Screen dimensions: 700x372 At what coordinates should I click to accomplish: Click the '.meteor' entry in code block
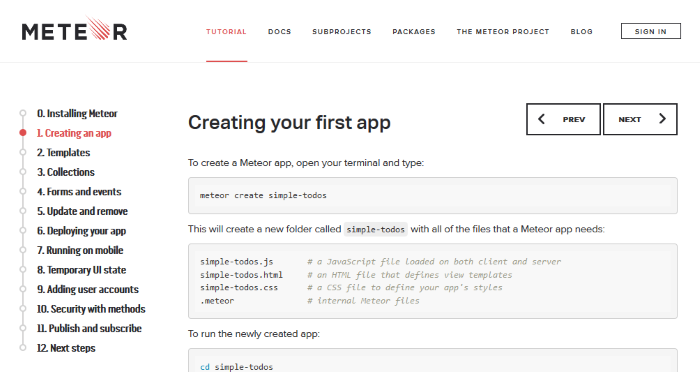[x=217, y=301]
